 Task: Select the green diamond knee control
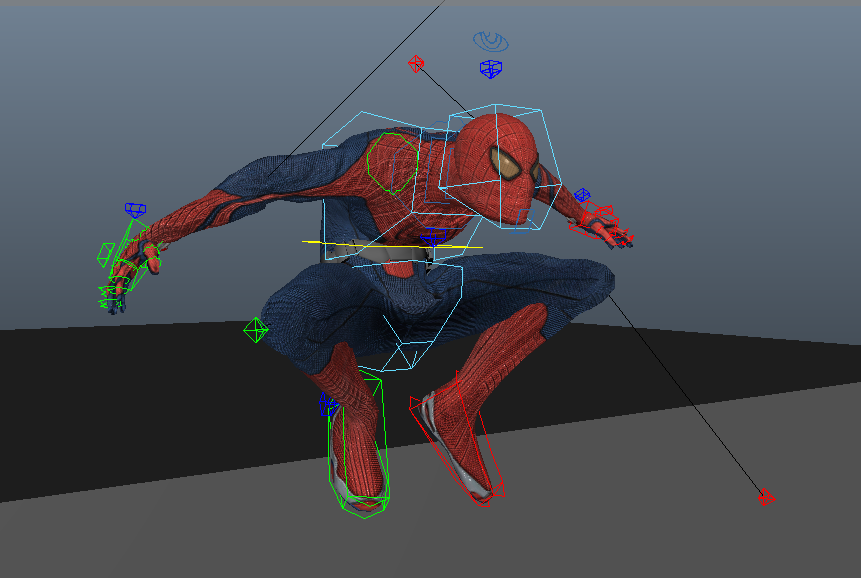coord(256,330)
